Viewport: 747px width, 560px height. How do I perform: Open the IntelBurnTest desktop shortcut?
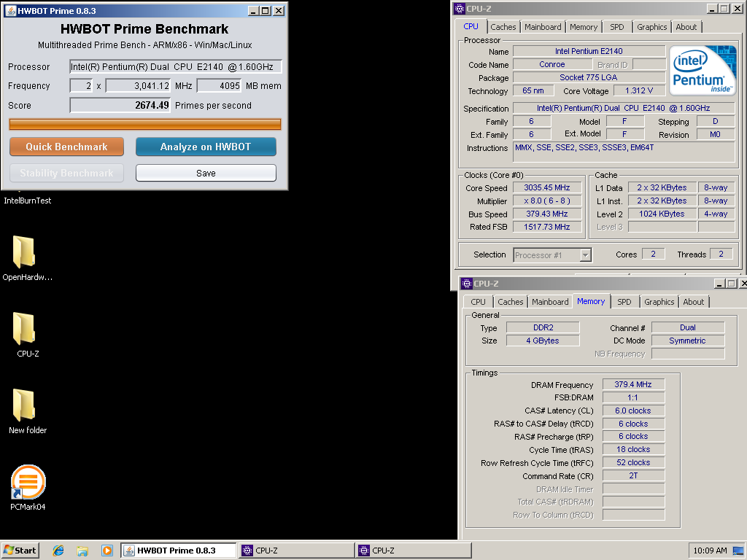[x=27, y=201]
